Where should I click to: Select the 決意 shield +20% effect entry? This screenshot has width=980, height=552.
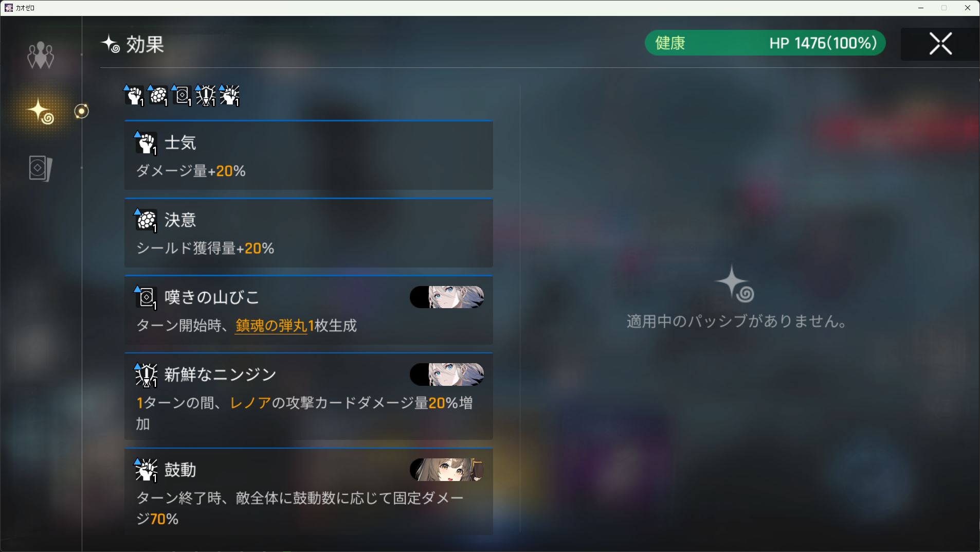click(308, 233)
